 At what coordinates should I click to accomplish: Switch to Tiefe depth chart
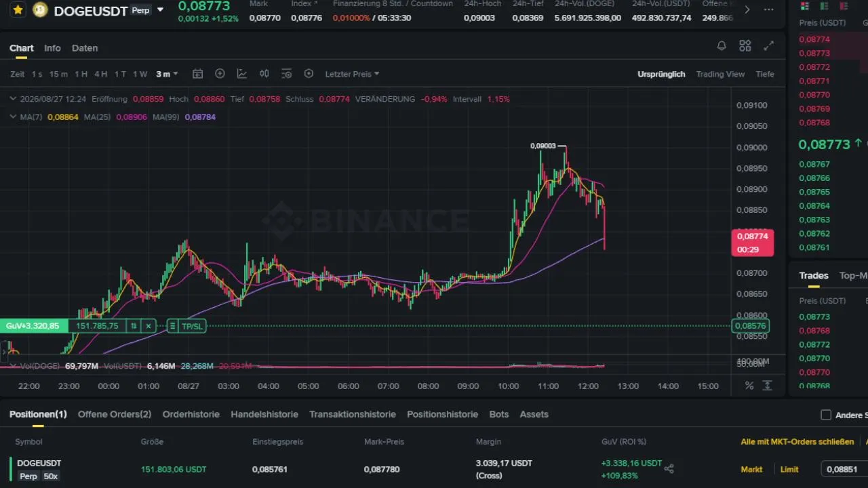click(x=765, y=74)
